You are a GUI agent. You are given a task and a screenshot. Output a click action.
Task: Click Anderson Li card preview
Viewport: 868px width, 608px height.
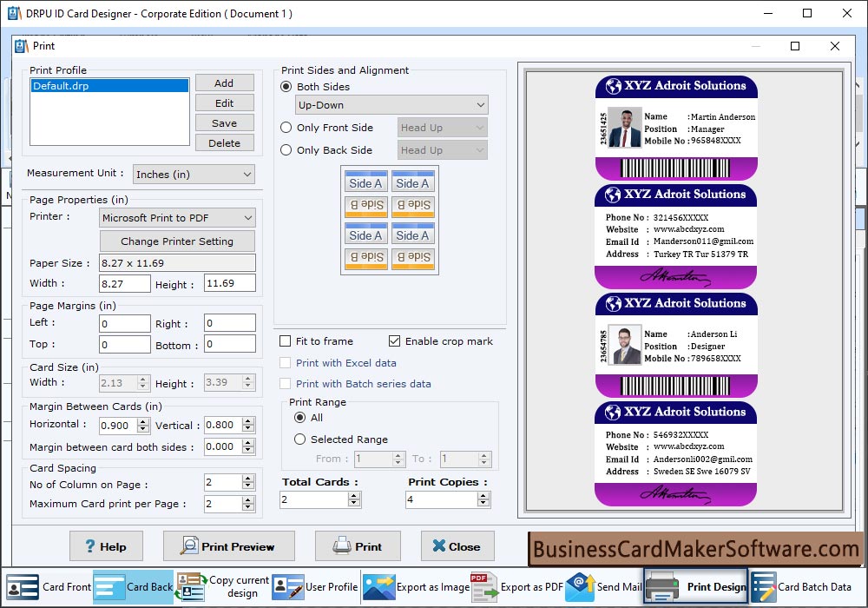(676, 346)
